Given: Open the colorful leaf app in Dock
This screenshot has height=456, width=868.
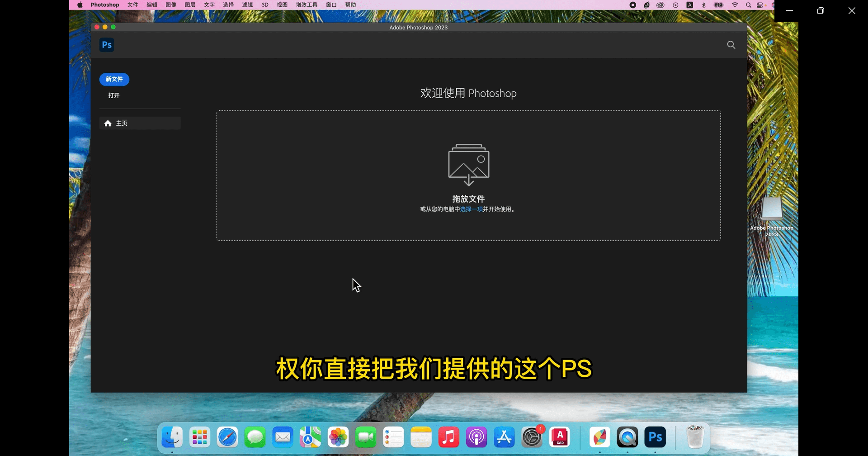Looking at the screenshot, I should [600, 437].
